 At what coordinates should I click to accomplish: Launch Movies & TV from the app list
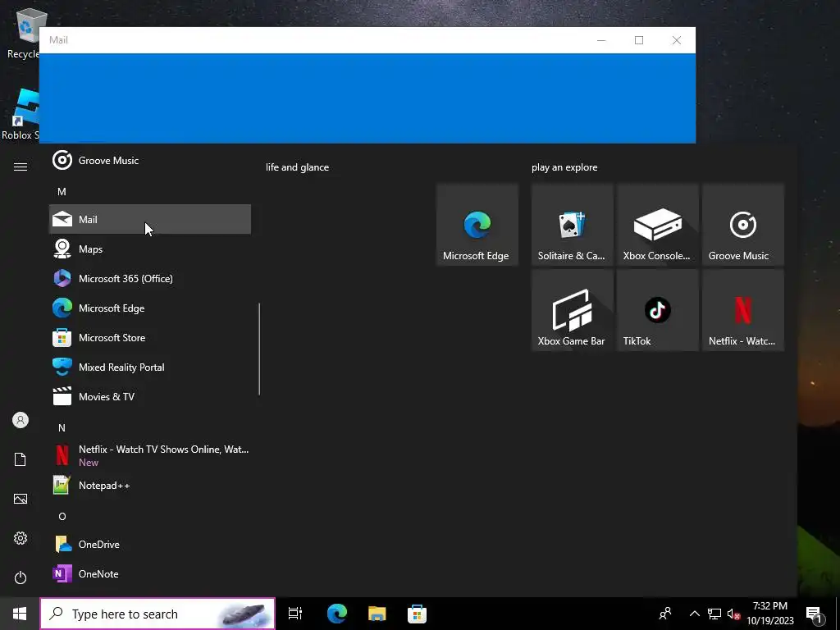click(x=150, y=396)
